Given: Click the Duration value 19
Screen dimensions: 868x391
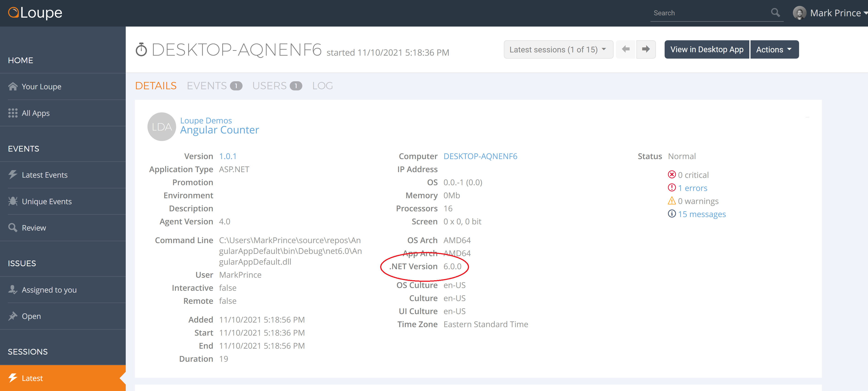Looking at the screenshot, I should click(x=223, y=359).
